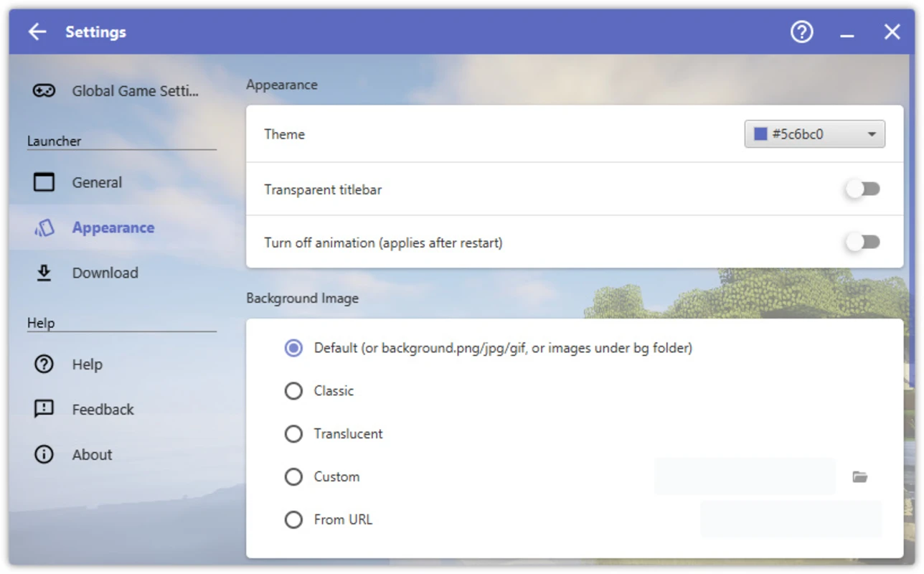Choose the Translucent background option
Screen dimensions: 924x574
coord(293,434)
